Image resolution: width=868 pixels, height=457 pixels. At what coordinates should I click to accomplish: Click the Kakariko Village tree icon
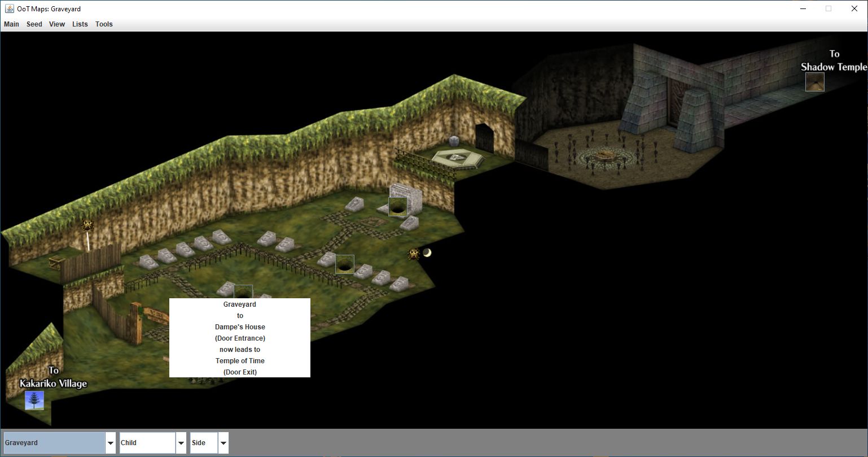[34, 401]
